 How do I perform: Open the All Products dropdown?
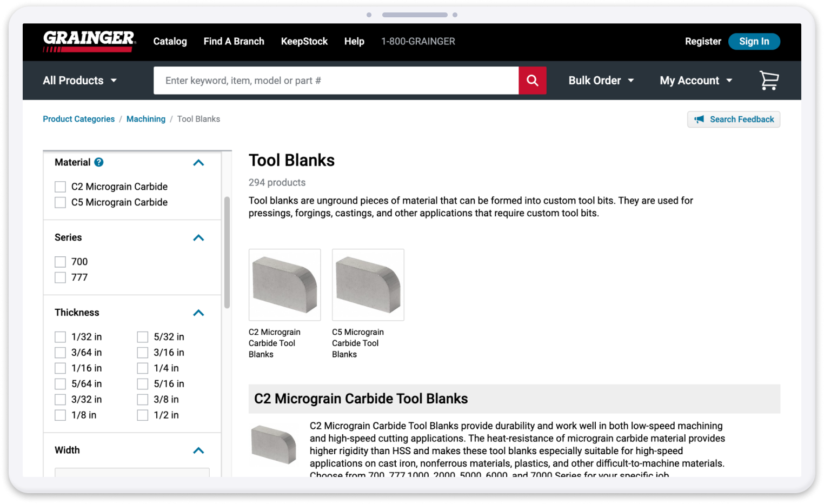(x=80, y=81)
